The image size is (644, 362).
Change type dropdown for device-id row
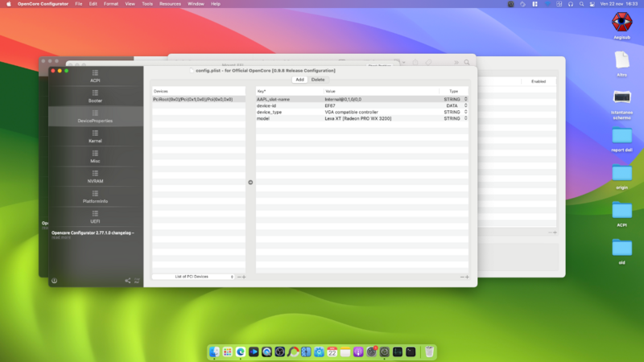tap(465, 105)
